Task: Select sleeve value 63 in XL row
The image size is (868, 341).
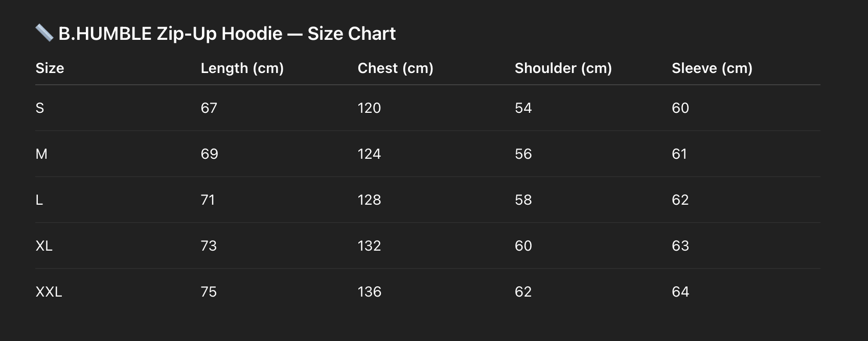Action: point(680,246)
